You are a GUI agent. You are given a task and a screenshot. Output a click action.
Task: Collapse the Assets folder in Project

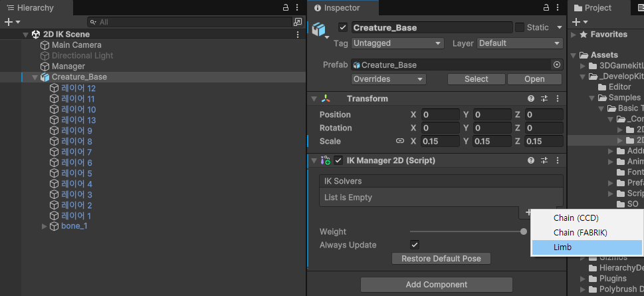574,55
